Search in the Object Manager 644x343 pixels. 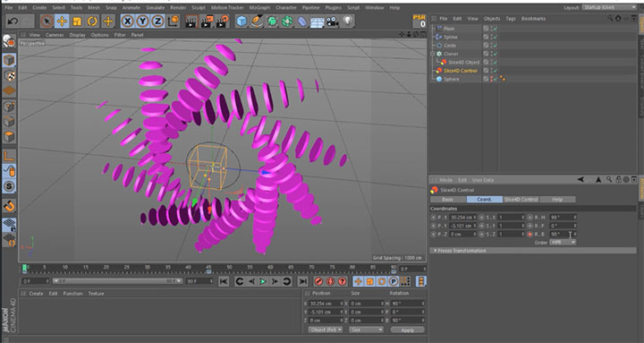pyautogui.click(x=610, y=19)
